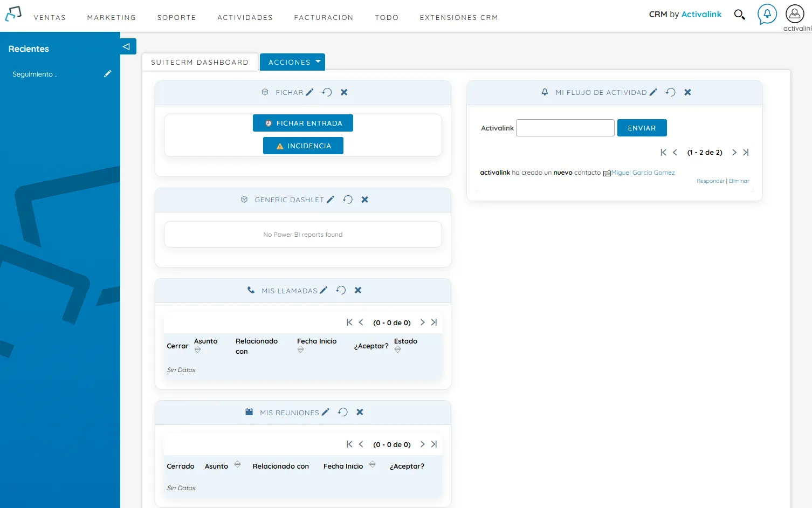Go to previous page in the activity stream
Viewport: 812px width, 508px height.
click(675, 153)
